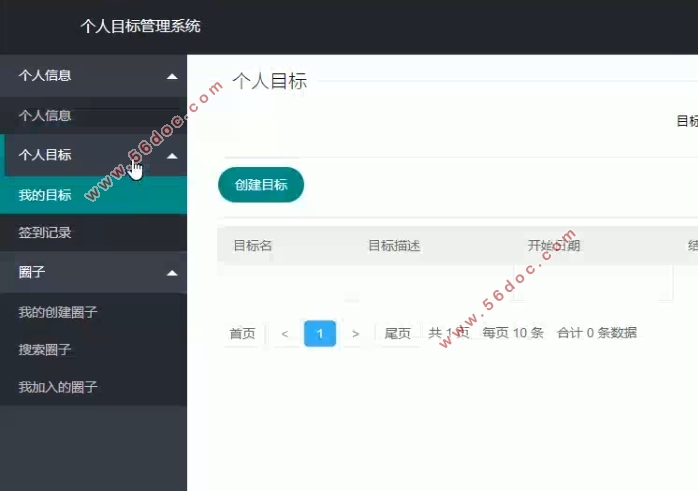Open 我加入的圈子 page
Screen dimensions: 698x491
tap(93, 387)
